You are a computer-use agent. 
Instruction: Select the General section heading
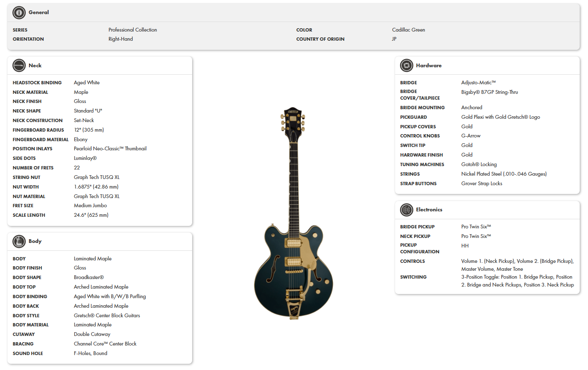point(39,12)
